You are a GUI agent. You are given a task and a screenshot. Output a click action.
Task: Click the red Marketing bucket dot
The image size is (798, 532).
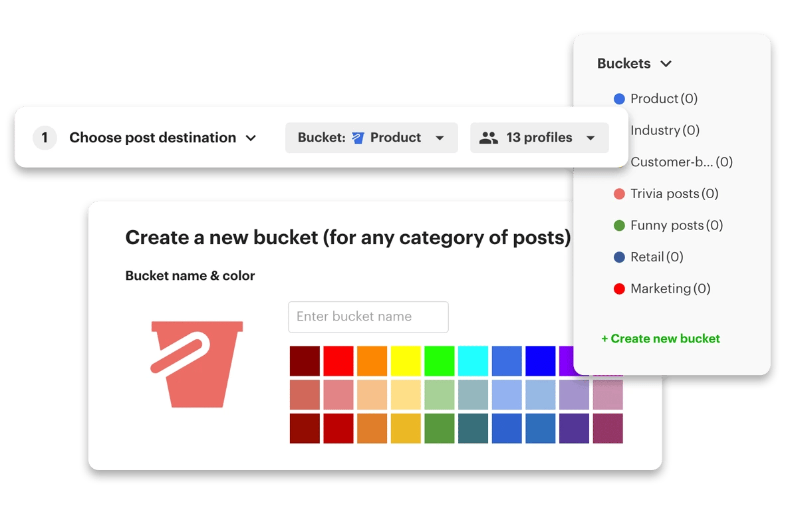point(619,288)
